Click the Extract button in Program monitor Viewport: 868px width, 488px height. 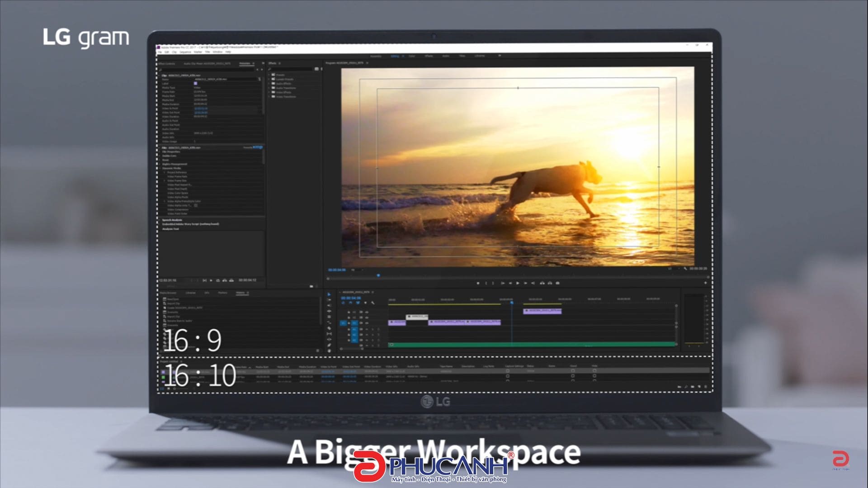(550, 283)
